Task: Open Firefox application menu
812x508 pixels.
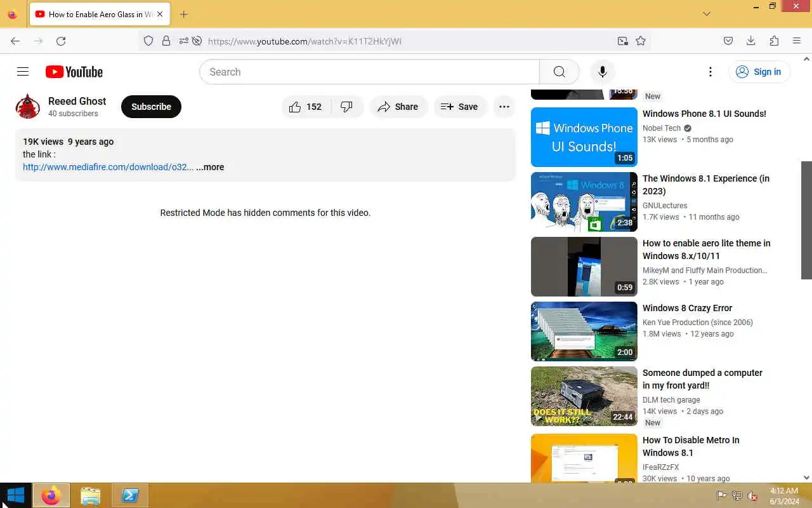Action: tap(797, 41)
